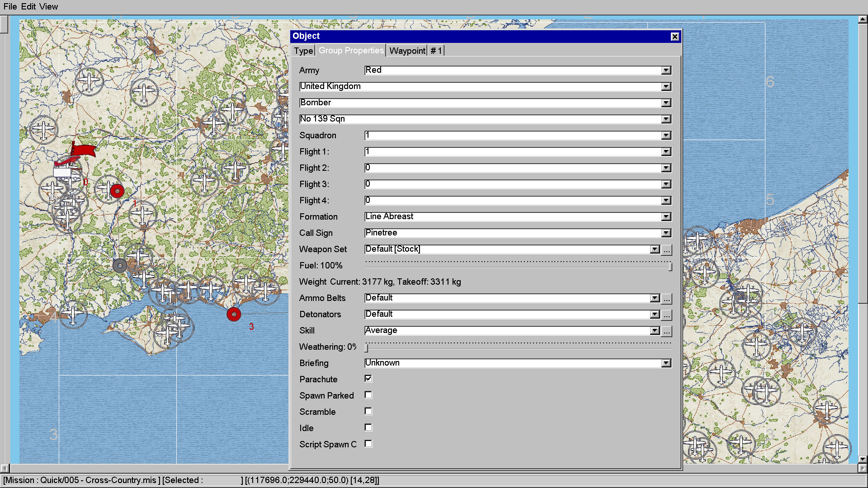Click airfield icon at bottom-right of map
The image size is (868, 488).
click(837, 447)
